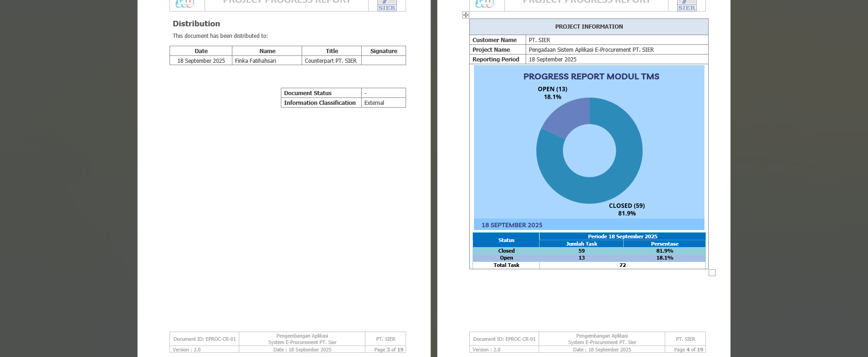Click the SIER logo on page 3 header
This screenshot has width=868, height=357.
[387, 6]
